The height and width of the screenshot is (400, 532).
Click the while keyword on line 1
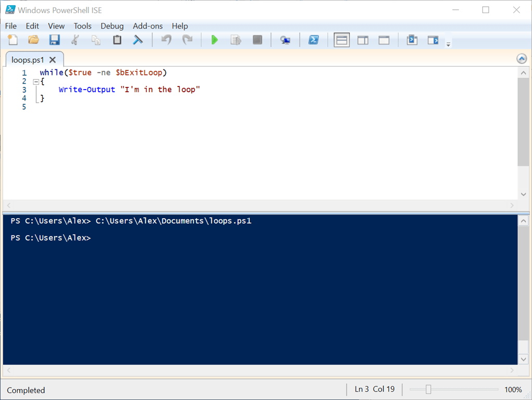click(x=52, y=72)
